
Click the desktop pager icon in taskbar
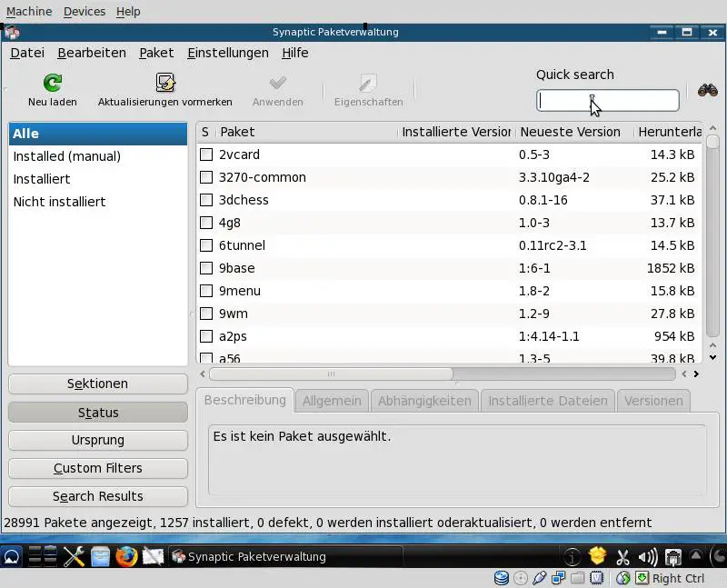[42, 556]
